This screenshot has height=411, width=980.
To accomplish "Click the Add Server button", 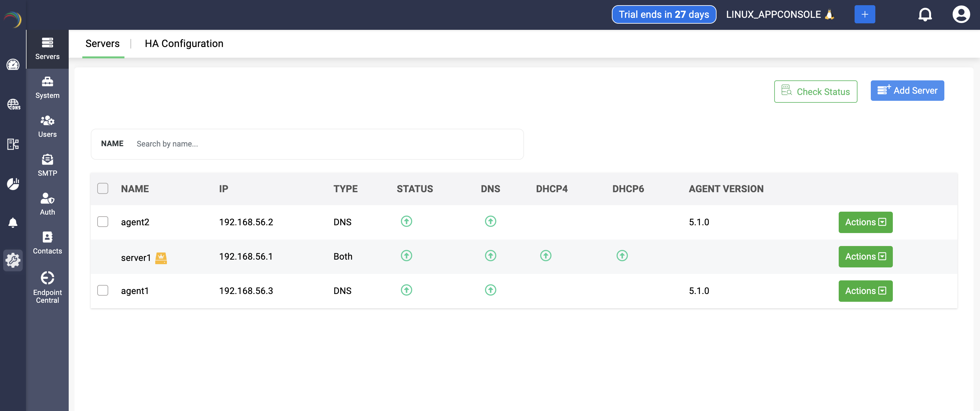I will click(907, 90).
